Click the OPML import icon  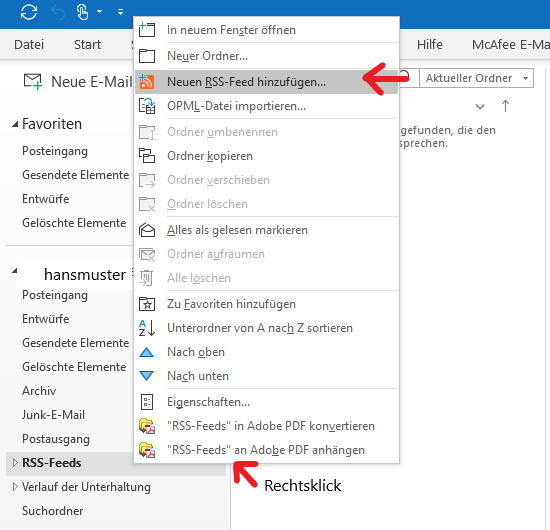147,106
